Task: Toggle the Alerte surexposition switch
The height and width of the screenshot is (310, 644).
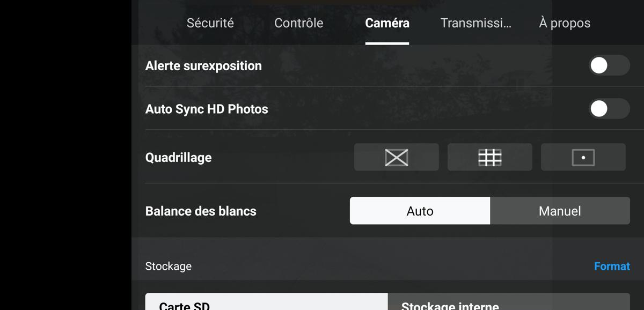Action: pos(609,65)
